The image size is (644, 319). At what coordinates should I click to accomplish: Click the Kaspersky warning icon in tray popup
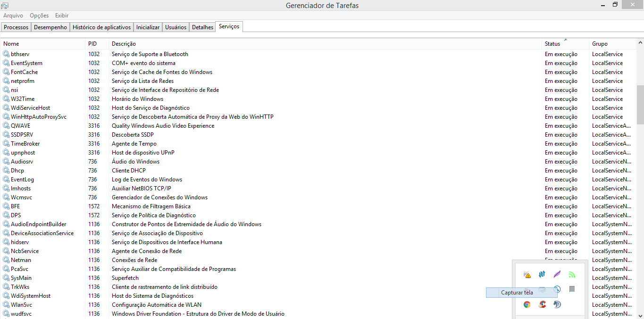click(x=527, y=274)
